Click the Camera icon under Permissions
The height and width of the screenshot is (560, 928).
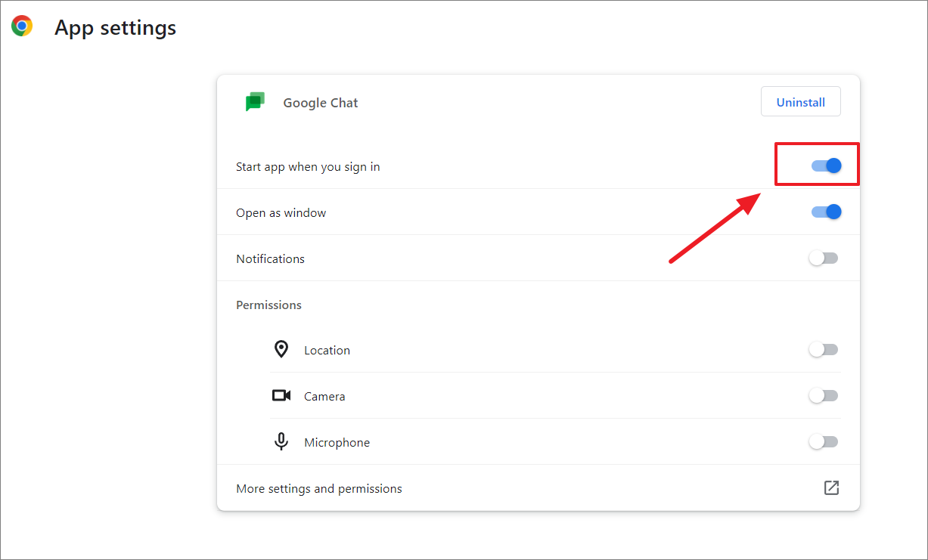point(281,394)
